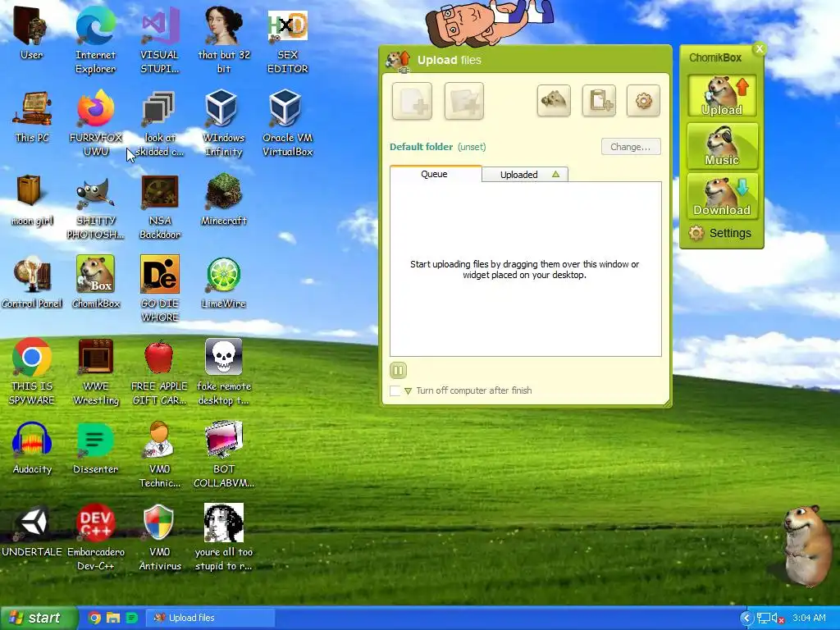
Task: Select the NSA Backdoor icon
Action: tap(159, 206)
